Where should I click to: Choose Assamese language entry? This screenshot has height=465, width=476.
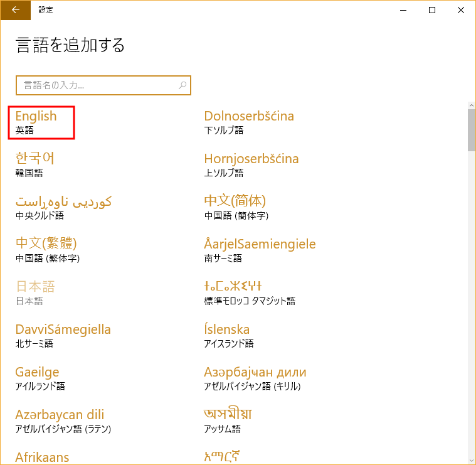coord(227,420)
